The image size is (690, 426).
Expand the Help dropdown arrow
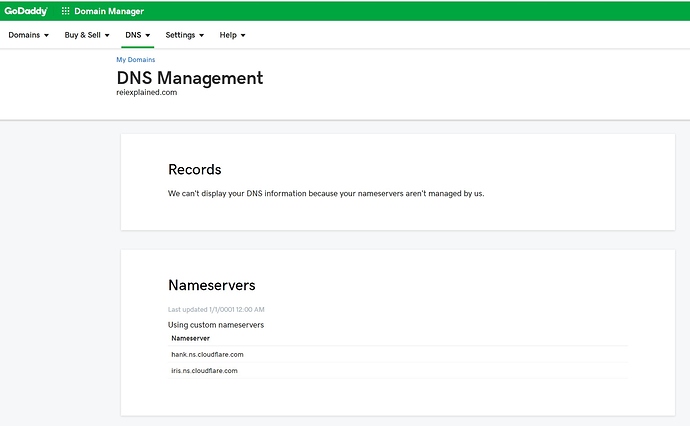click(243, 35)
